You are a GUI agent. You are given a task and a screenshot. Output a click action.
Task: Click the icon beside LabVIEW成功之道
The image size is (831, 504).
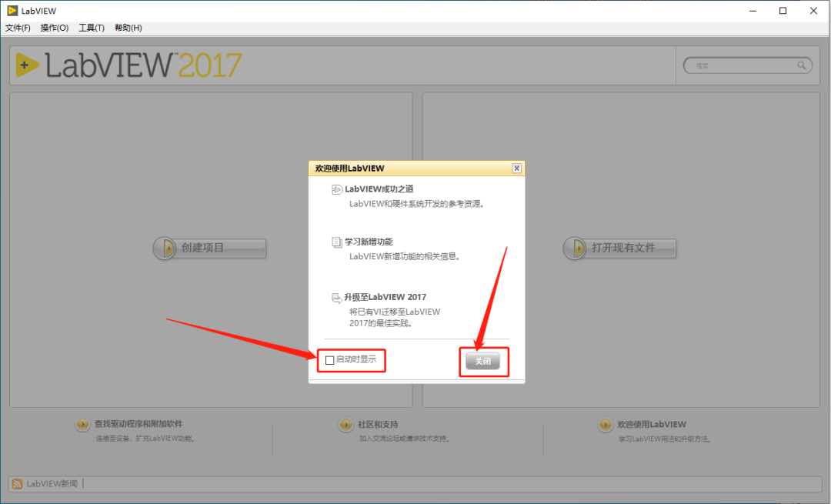(336, 189)
